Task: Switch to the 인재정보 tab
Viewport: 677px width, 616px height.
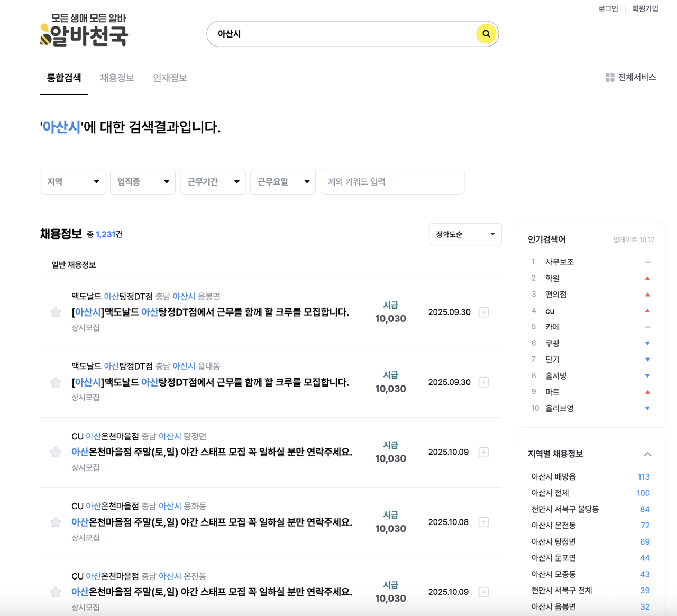Action: pos(170,78)
